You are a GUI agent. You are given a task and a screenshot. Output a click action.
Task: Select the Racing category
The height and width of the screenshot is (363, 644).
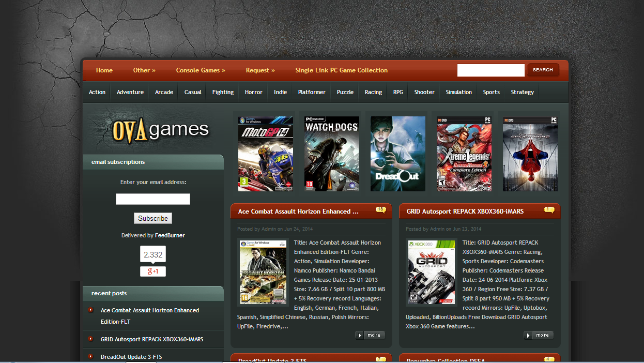click(373, 92)
